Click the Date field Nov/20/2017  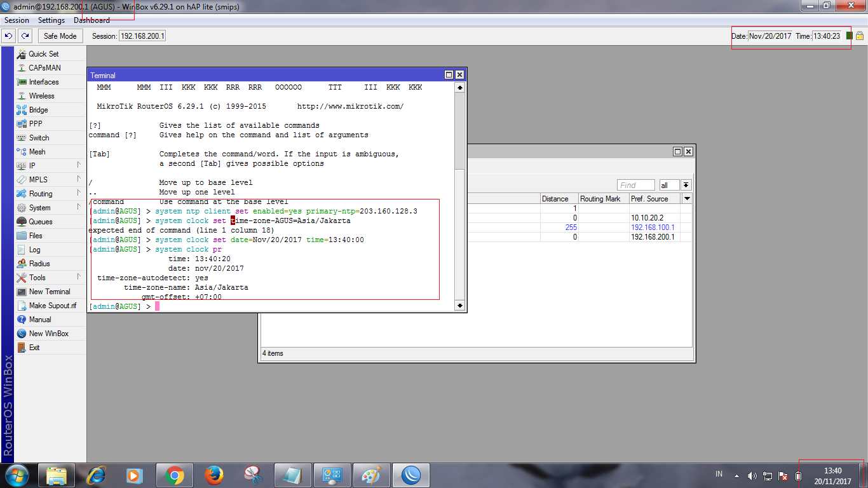click(x=771, y=36)
